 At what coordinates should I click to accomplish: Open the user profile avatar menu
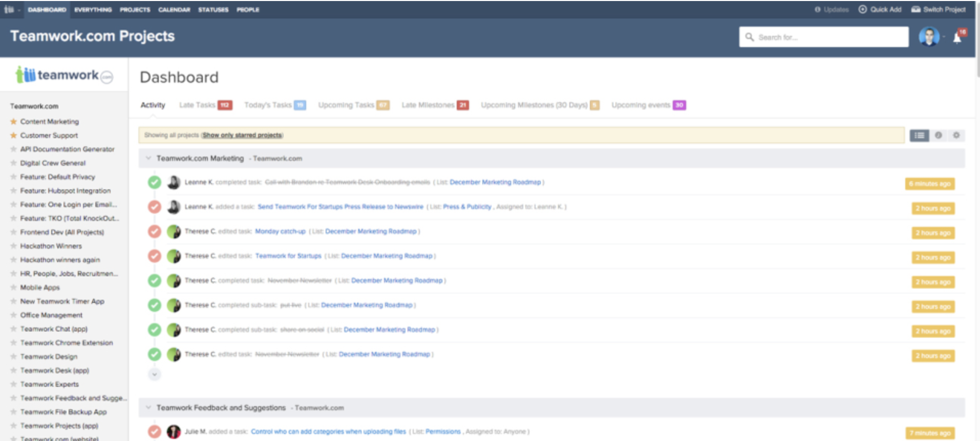click(x=929, y=37)
